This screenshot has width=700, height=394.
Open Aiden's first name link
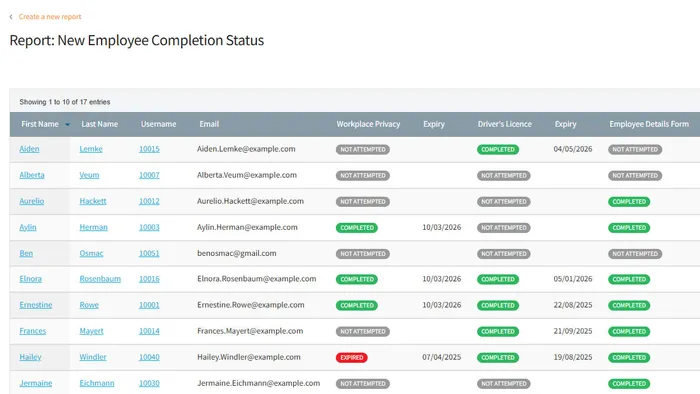point(29,149)
